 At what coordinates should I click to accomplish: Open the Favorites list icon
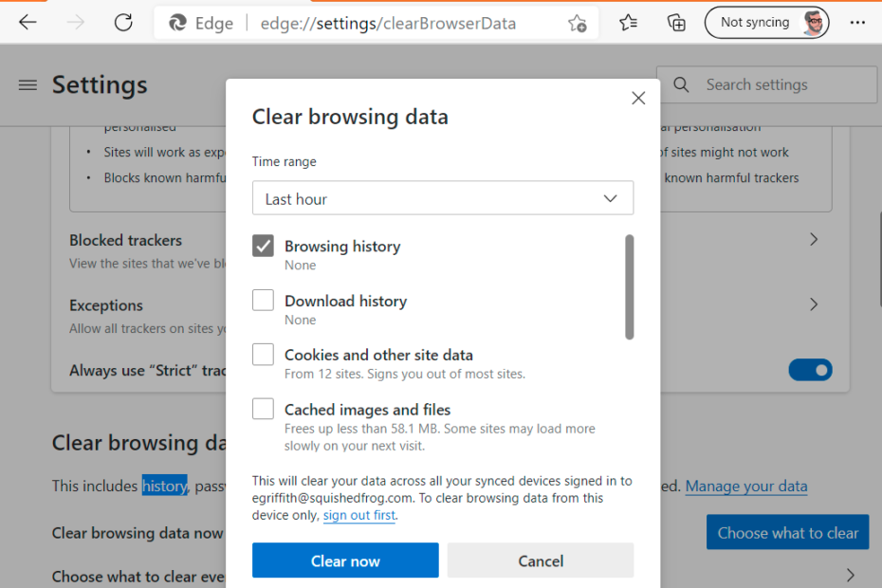pos(628,23)
